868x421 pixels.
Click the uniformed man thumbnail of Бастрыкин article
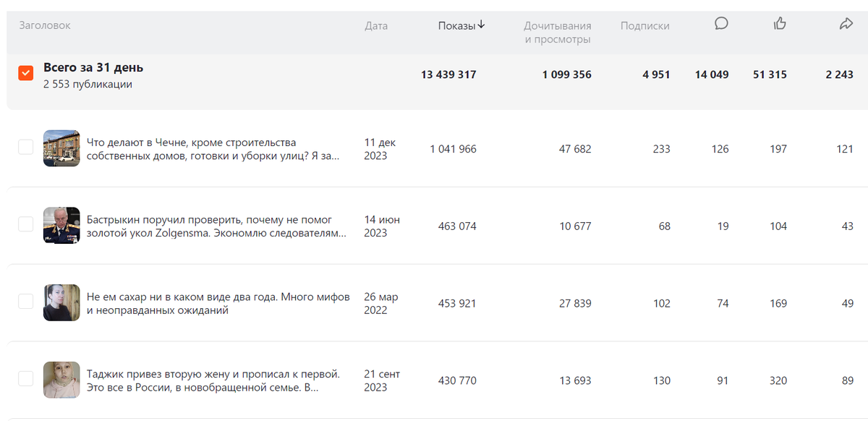point(61,226)
